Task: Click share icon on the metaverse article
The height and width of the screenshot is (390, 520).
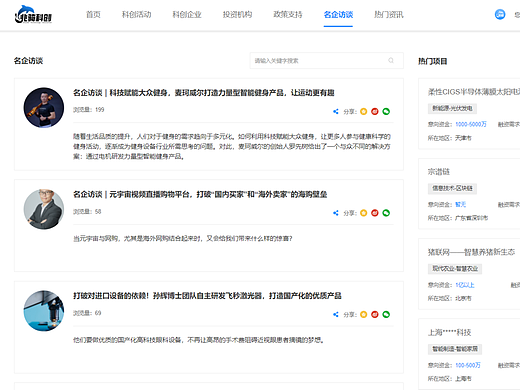Action: point(336,213)
